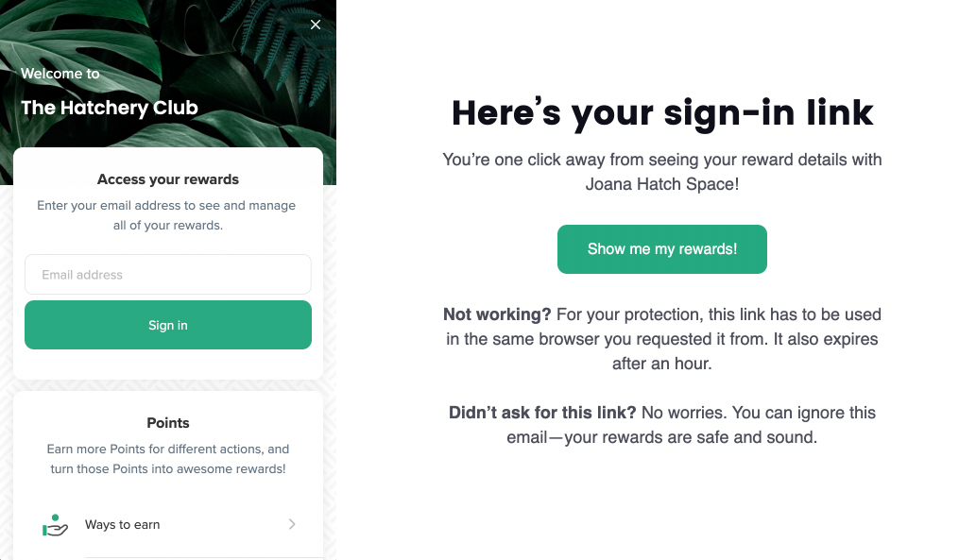The width and height of the screenshot is (959, 560).
Task: Click Earn more Points description text
Action: 167,459
